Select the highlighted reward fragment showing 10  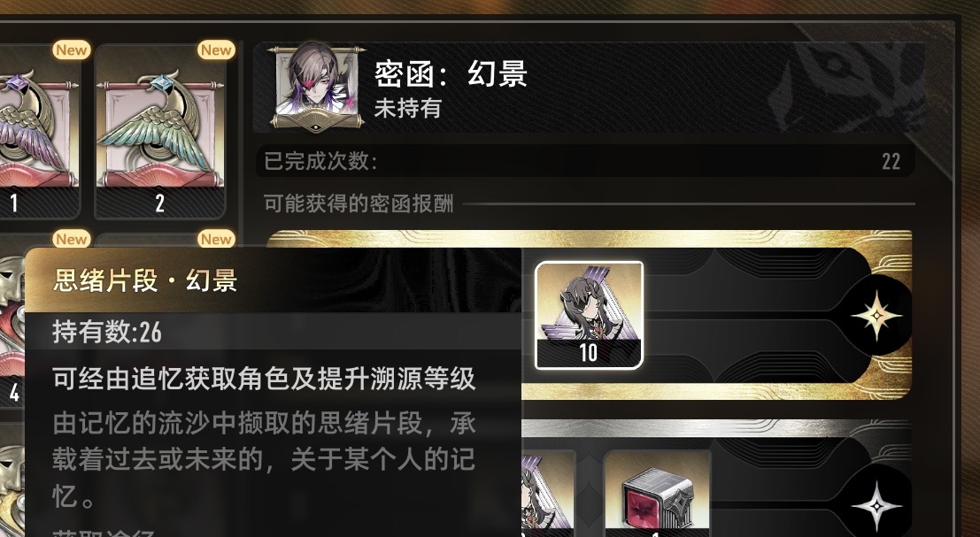[x=589, y=315]
